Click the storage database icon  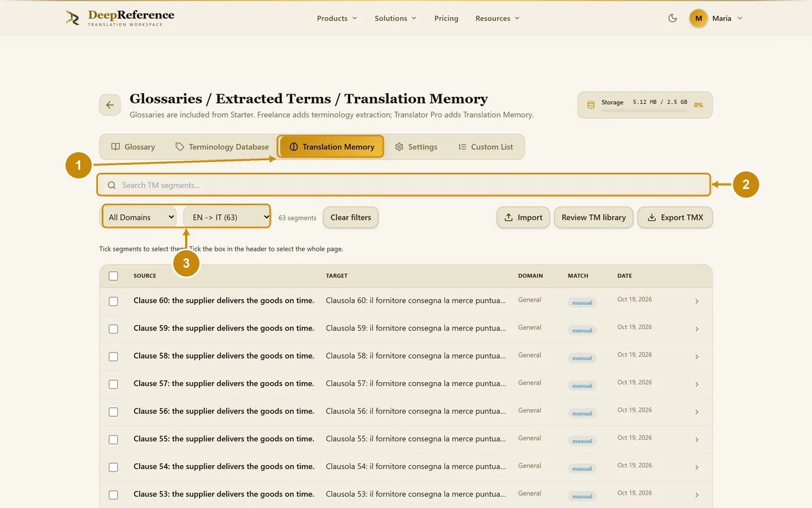coord(591,105)
